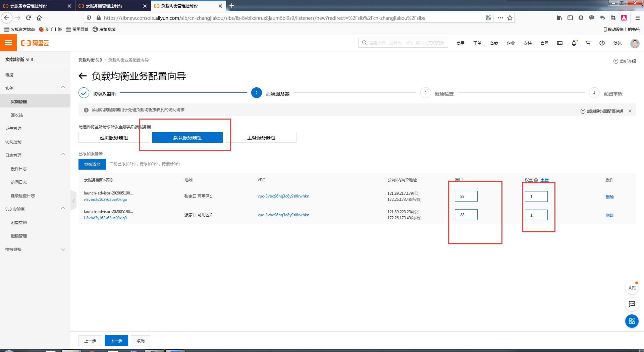Open 证书管理 in the sidebar

pos(13,128)
